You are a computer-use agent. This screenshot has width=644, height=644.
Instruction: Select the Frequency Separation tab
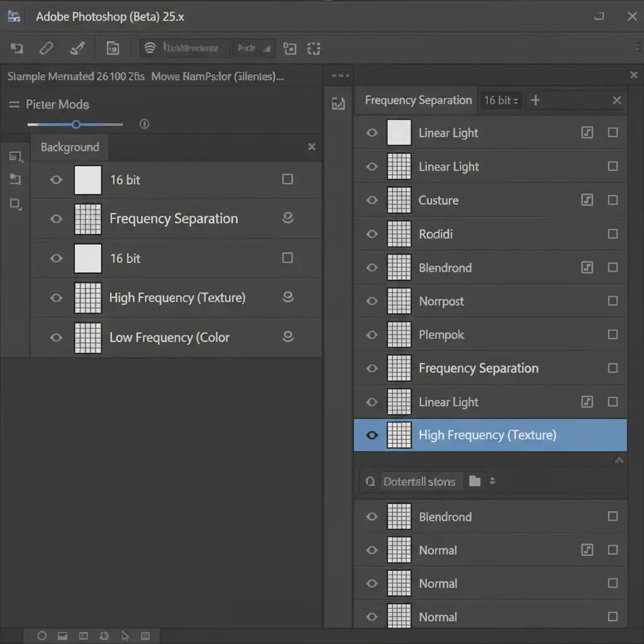click(x=418, y=100)
